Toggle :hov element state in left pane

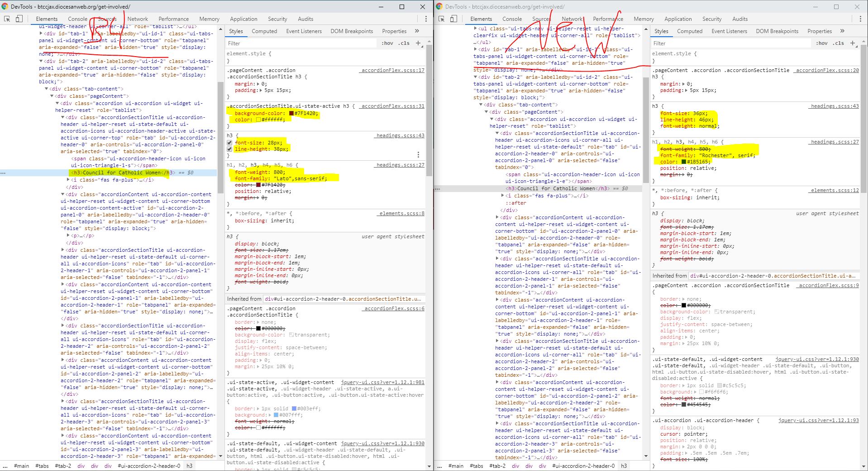point(387,43)
